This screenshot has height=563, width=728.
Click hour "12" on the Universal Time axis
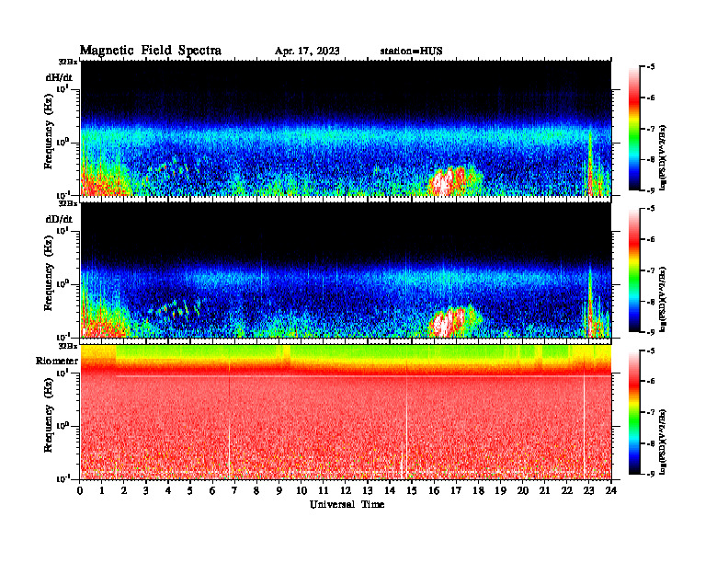(346, 491)
